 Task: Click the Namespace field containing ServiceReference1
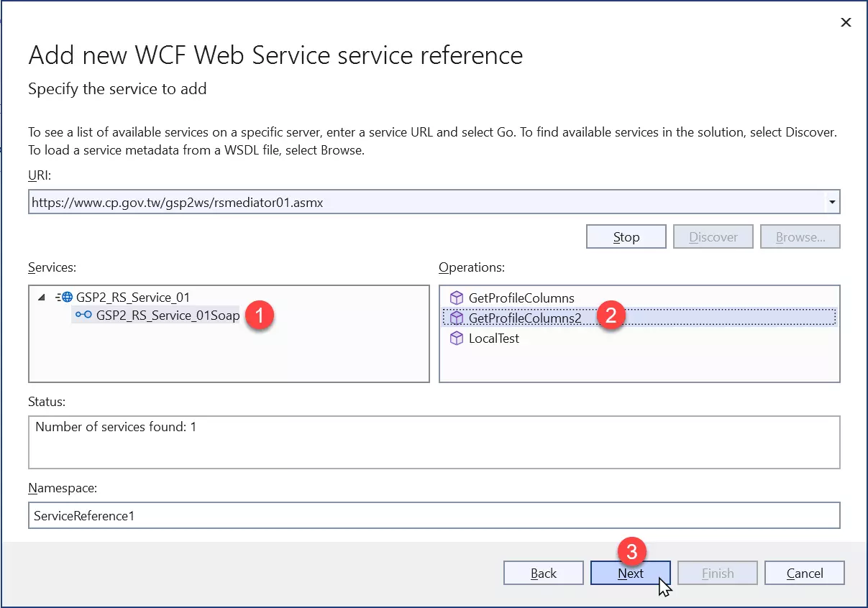[434, 515]
